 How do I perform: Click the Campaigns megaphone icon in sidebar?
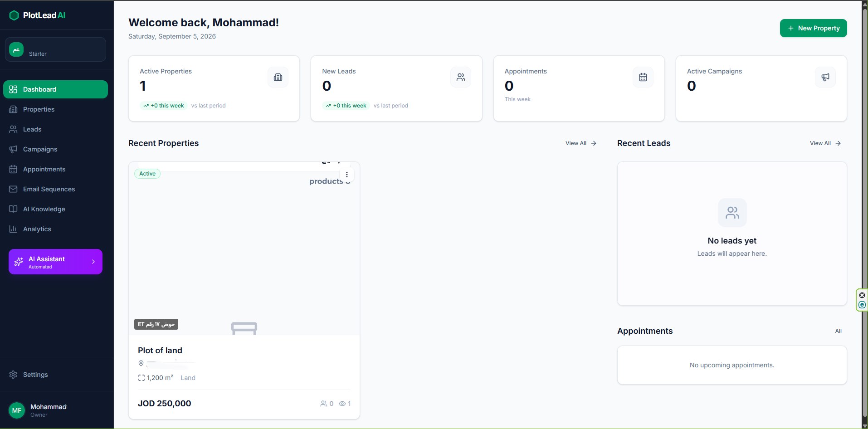13,149
